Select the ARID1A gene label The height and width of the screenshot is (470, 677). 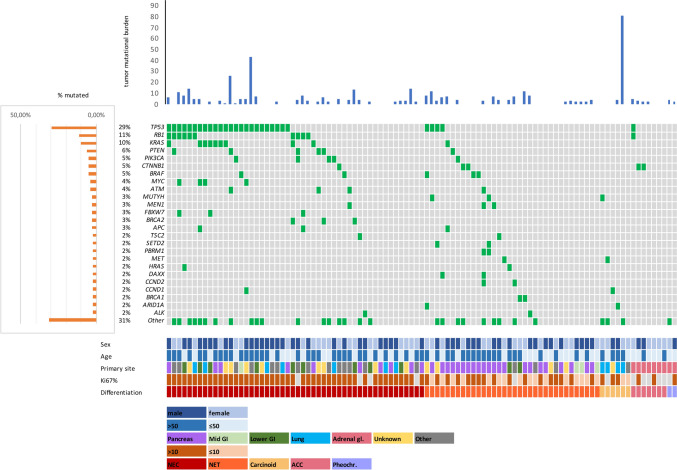155,305
